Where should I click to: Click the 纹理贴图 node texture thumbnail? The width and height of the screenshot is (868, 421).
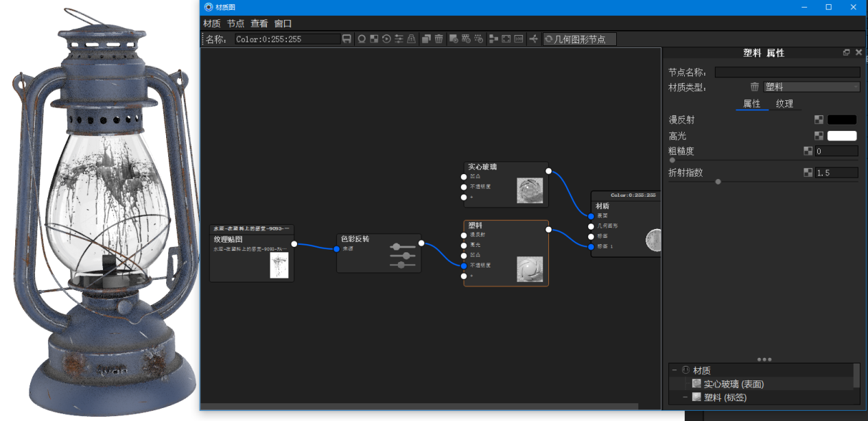tap(279, 265)
